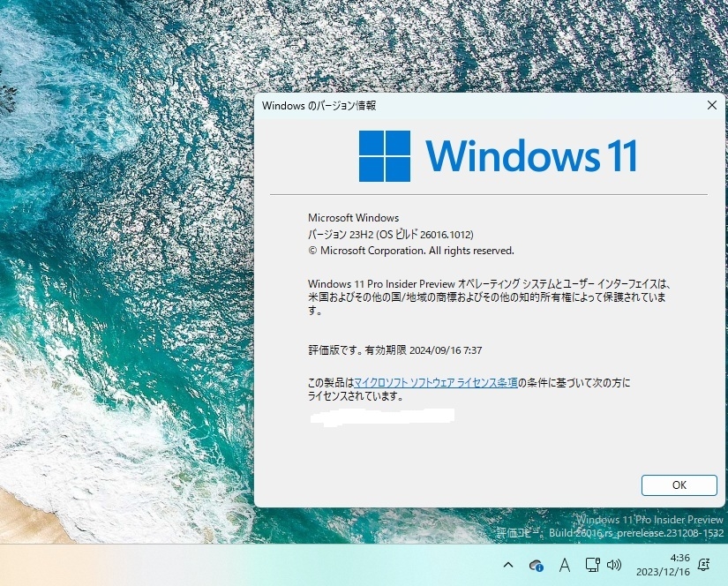Select the version 23H2 OS build 26016.1012 line

390,234
